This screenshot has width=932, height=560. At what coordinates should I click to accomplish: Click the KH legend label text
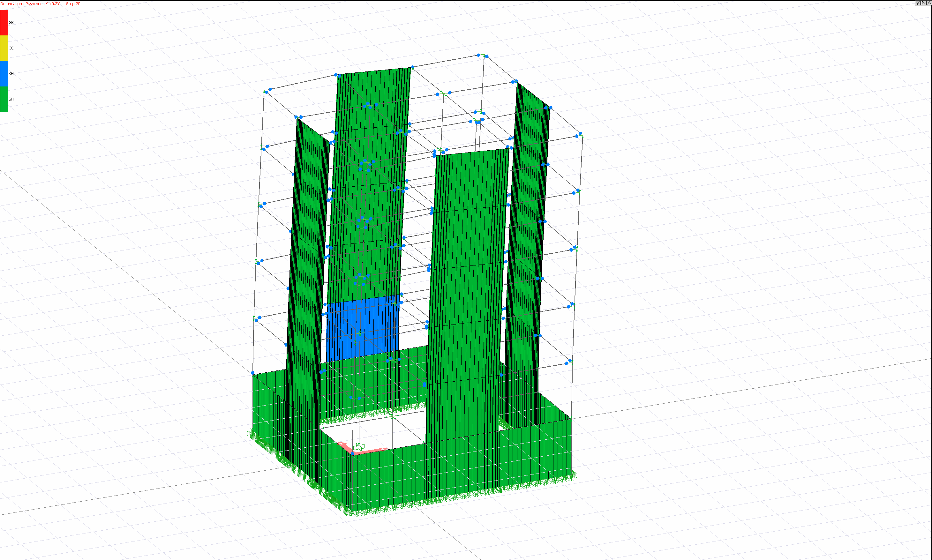(x=11, y=74)
